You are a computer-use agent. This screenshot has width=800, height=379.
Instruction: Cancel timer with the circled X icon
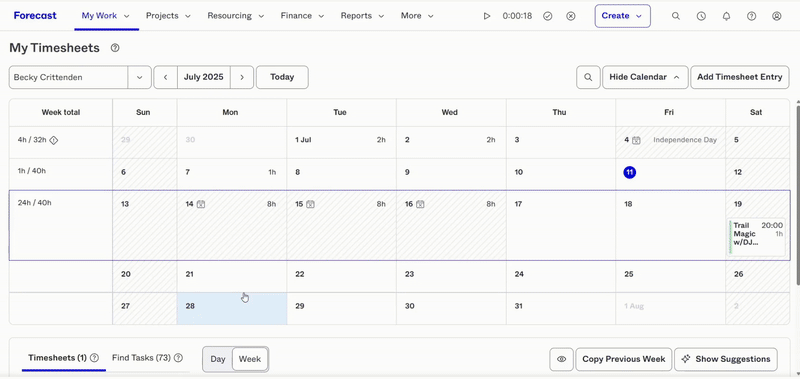point(571,16)
